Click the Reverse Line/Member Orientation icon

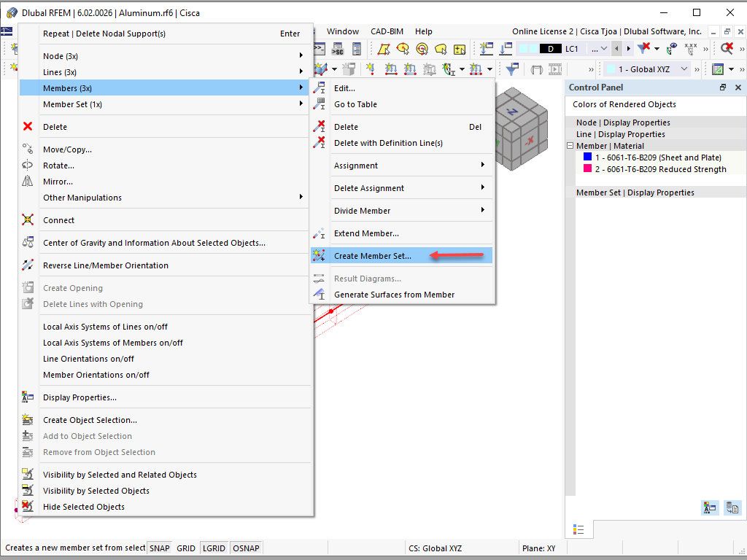[28, 265]
